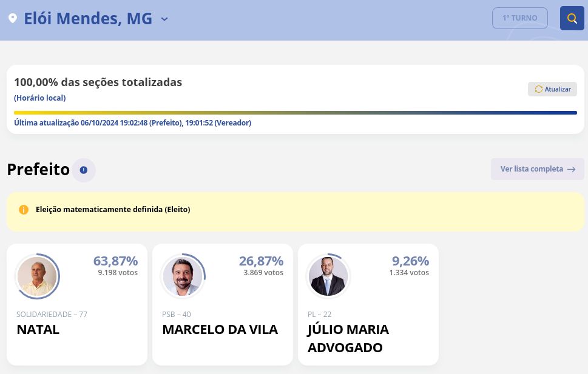Click the info icon beside Prefeito

point(84,170)
